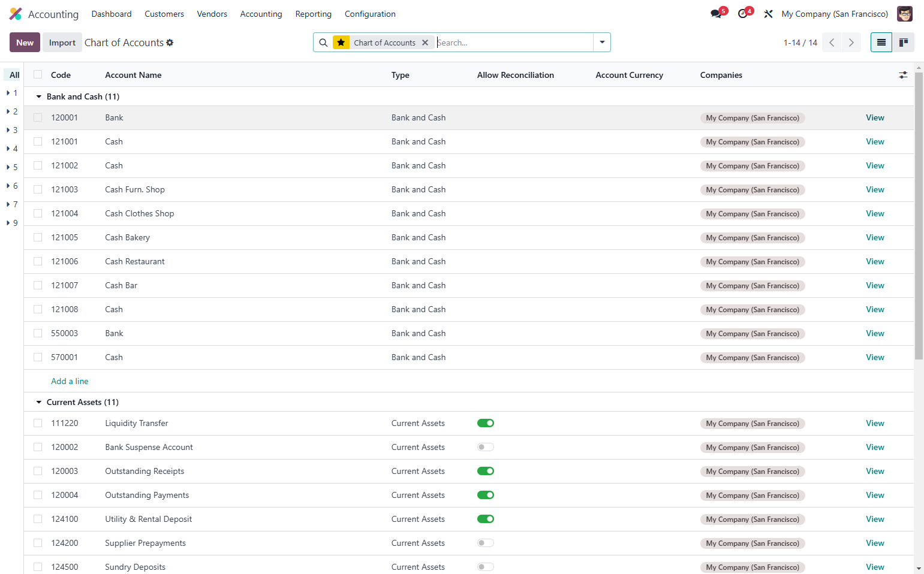Check the row for account 570001
Viewport: 924px width, 574px height.
(38, 357)
